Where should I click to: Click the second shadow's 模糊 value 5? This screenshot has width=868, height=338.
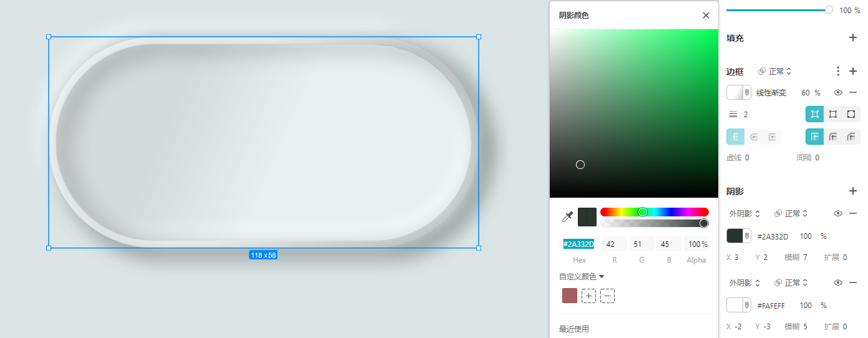click(x=806, y=326)
